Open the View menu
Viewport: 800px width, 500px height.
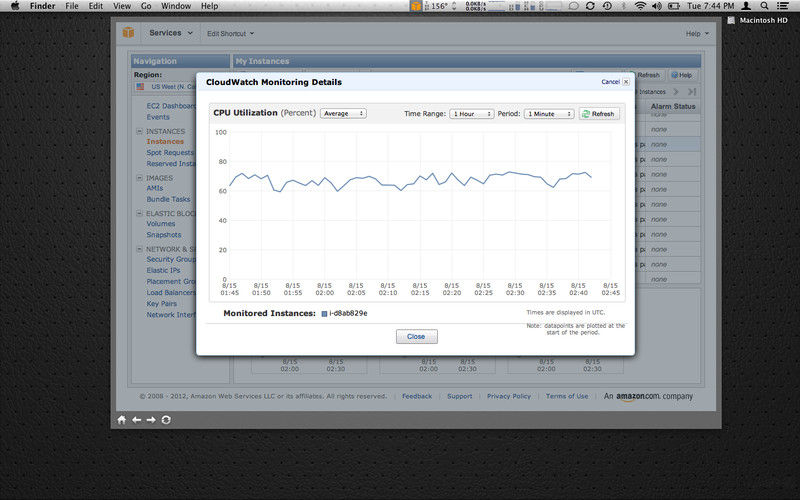(x=122, y=6)
